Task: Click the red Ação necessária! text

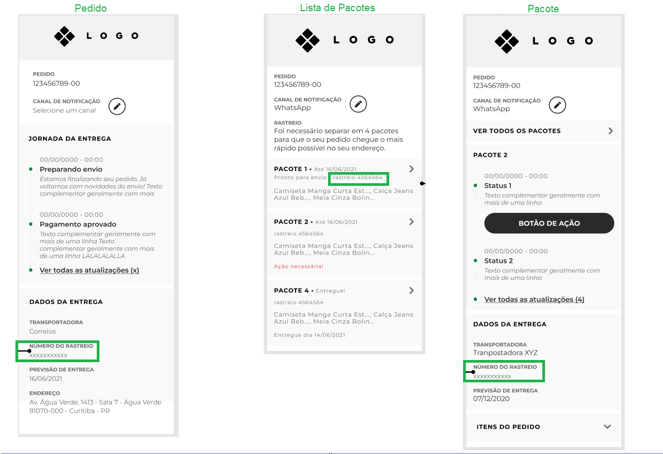Action: (299, 266)
